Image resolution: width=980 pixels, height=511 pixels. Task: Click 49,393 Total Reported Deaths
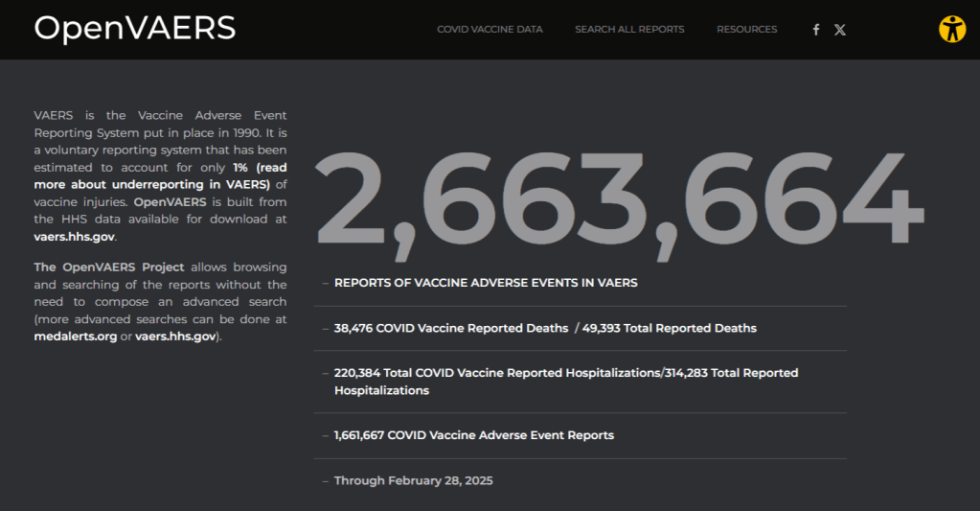(x=670, y=328)
